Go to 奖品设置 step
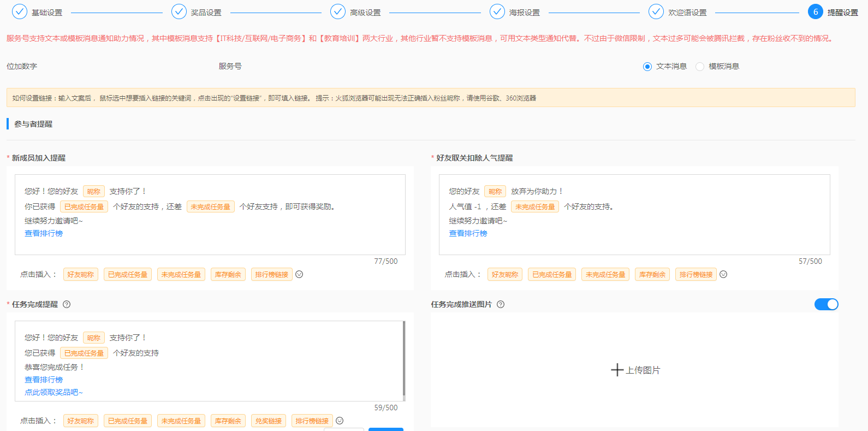Viewport: 868px width, 431px height. coord(206,13)
